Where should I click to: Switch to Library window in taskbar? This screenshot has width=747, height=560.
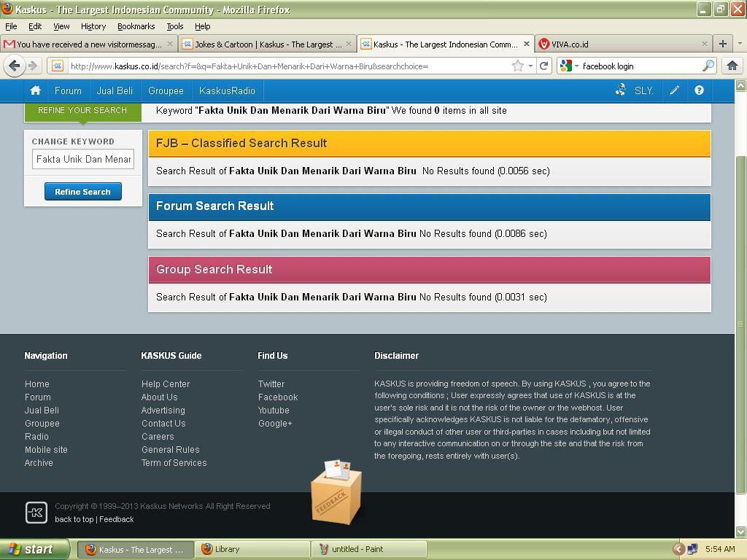point(252,549)
